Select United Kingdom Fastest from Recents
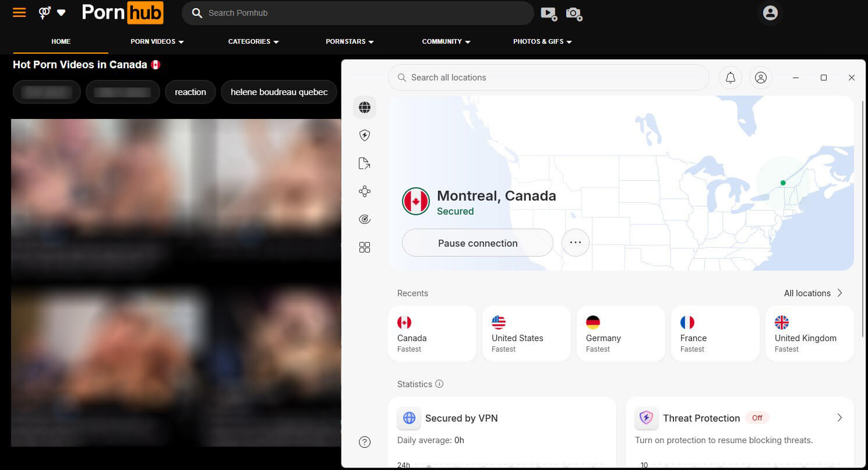The width and height of the screenshot is (868, 470). (x=810, y=334)
